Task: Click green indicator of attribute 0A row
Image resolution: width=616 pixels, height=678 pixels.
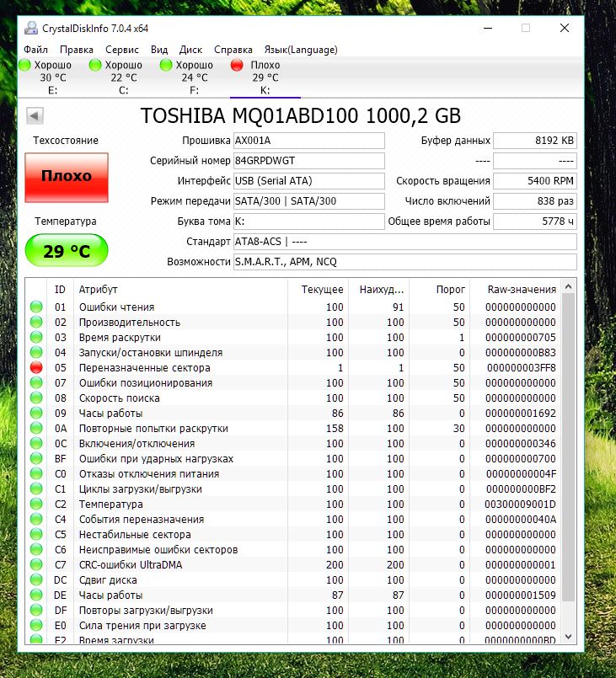Action: 36,428
